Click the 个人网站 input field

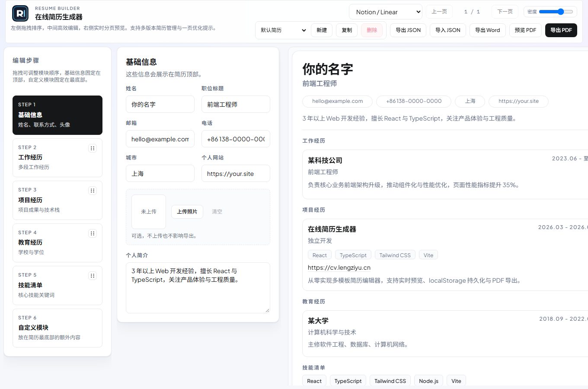coord(236,174)
